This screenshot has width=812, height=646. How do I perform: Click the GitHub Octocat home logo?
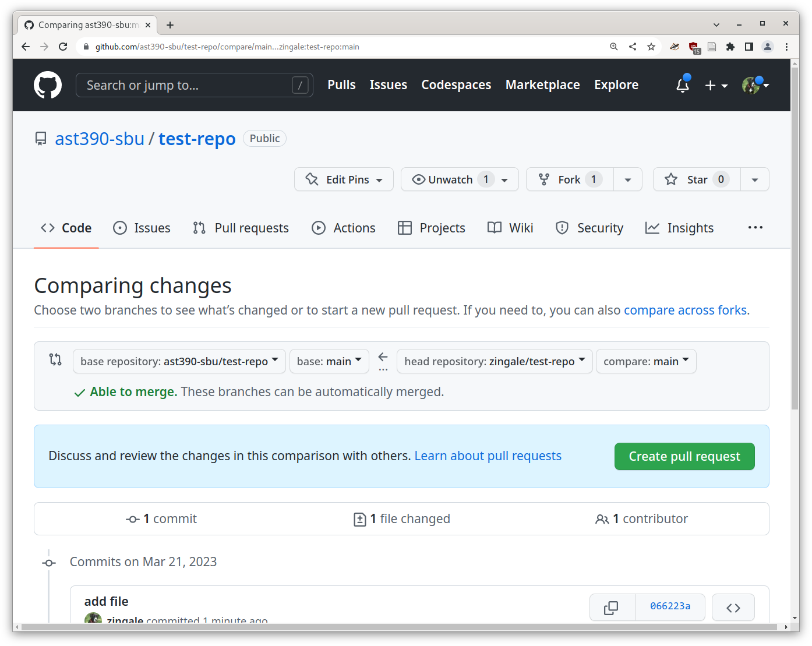point(47,85)
